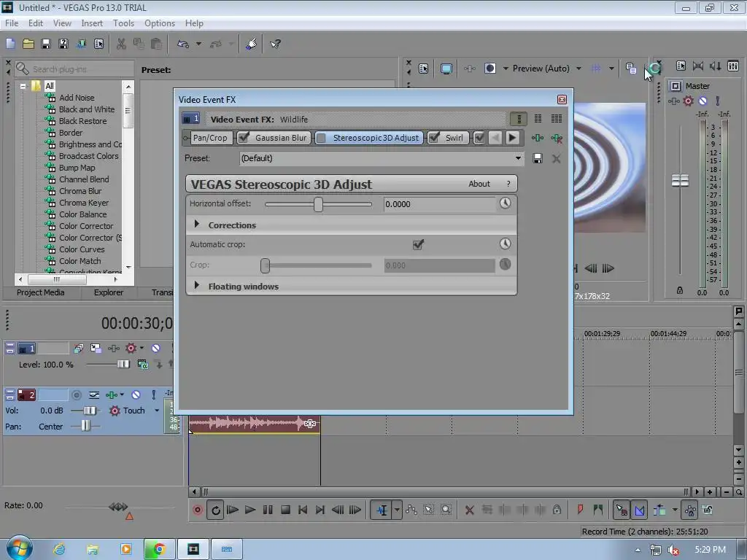Mute audio track 2 icon
The height and width of the screenshot is (560, 747).
click(x=136, y=394)
